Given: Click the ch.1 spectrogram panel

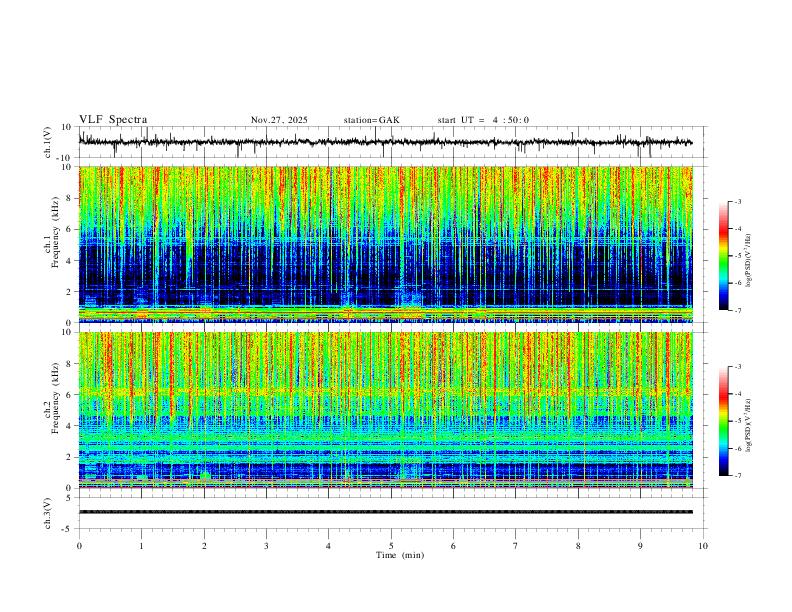Looking at the screenshot, I should (x=385, y=244).
